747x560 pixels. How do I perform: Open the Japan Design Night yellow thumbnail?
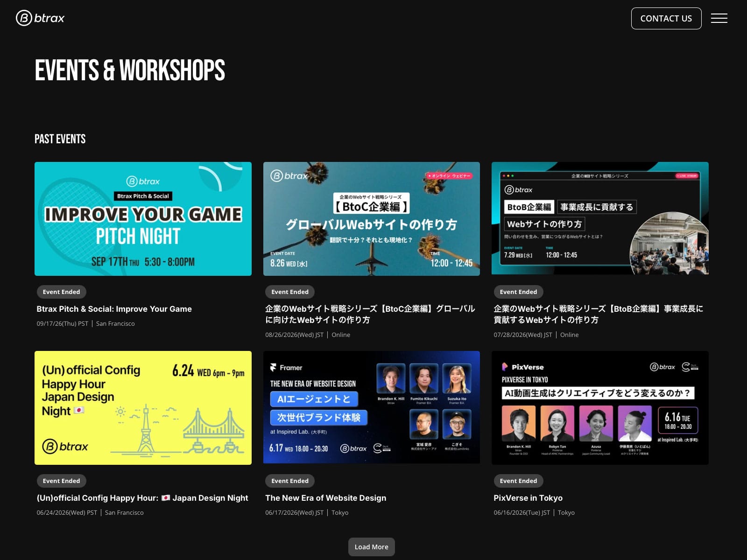point(143,408)
